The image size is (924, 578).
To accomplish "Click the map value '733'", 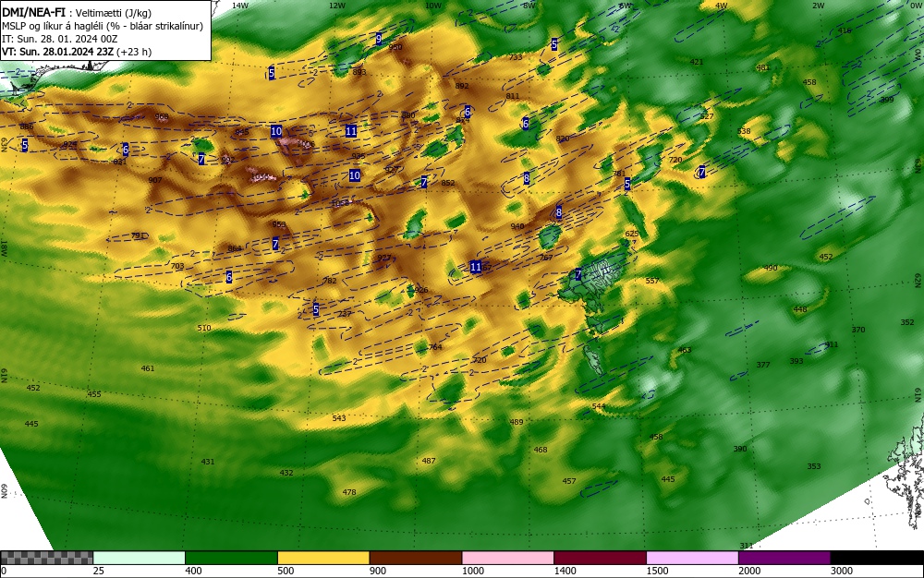I will tap(516, 57).
